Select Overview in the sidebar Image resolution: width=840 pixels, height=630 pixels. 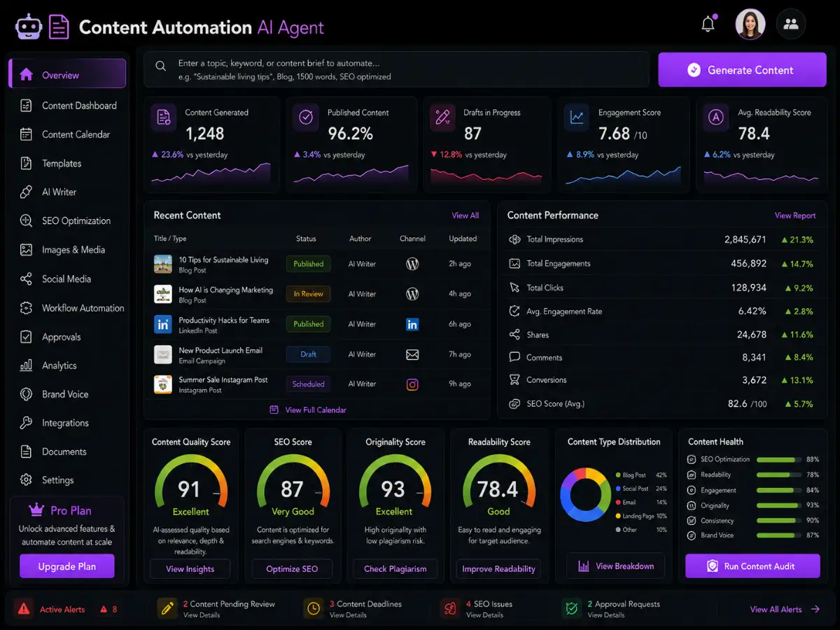(67, 75)
